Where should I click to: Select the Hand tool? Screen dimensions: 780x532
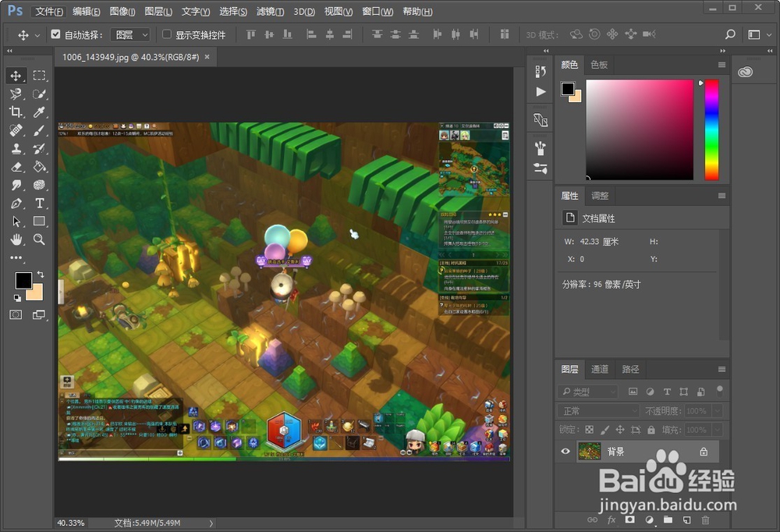tap(16, 240)
